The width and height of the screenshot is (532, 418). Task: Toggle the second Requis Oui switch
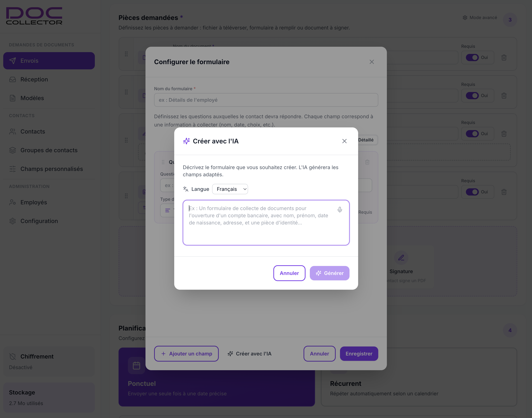[472, 96]
